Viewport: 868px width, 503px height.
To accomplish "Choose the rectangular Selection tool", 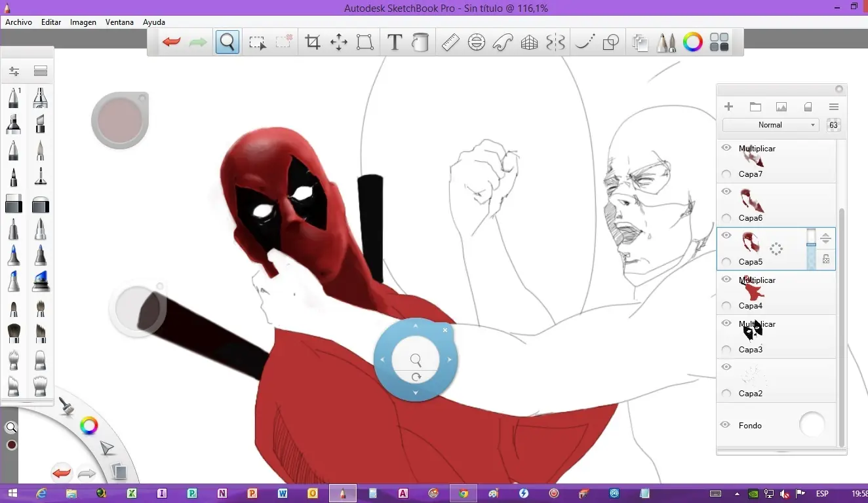I will [258, 43].
